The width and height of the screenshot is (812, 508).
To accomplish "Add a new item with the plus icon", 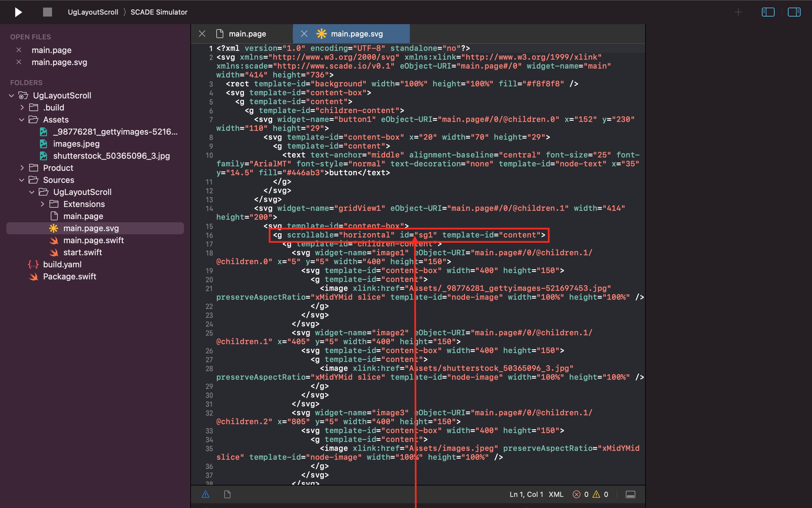I will [738, 12].
